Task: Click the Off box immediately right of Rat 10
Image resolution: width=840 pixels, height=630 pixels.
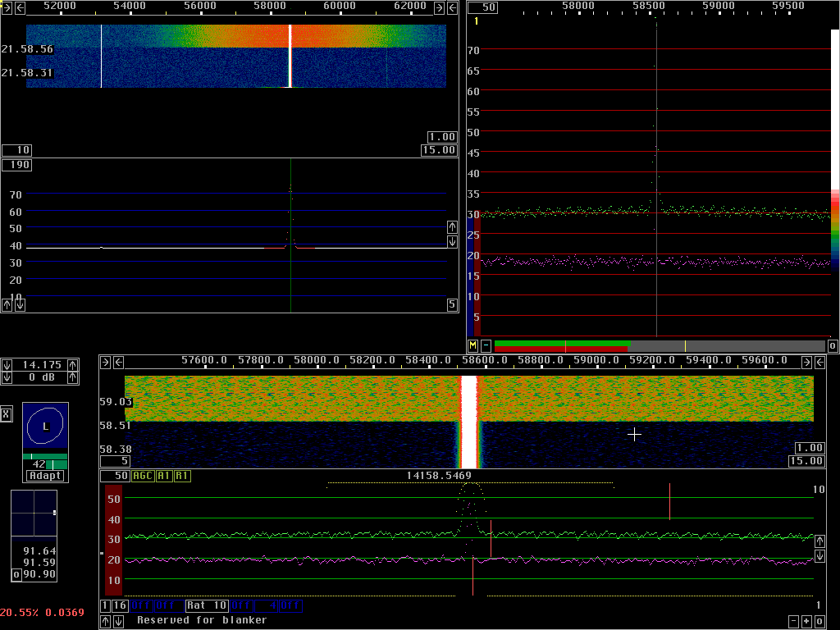Action: (x=242, y=606)
